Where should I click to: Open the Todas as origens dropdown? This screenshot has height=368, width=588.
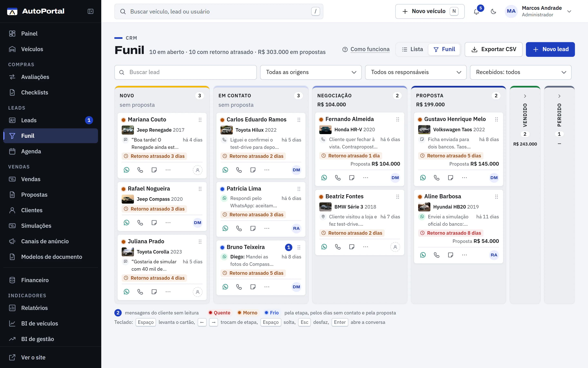click(x=311, y=72)
